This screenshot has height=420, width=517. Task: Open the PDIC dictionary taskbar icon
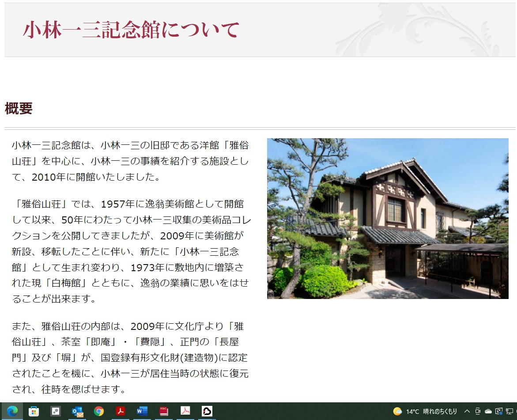click(x=163, y=411)
